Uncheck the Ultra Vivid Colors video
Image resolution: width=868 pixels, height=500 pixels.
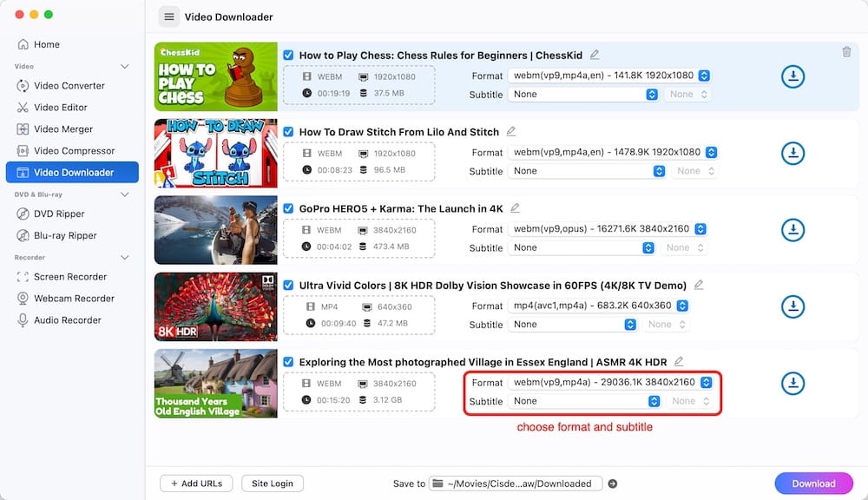tap(288, 286)
